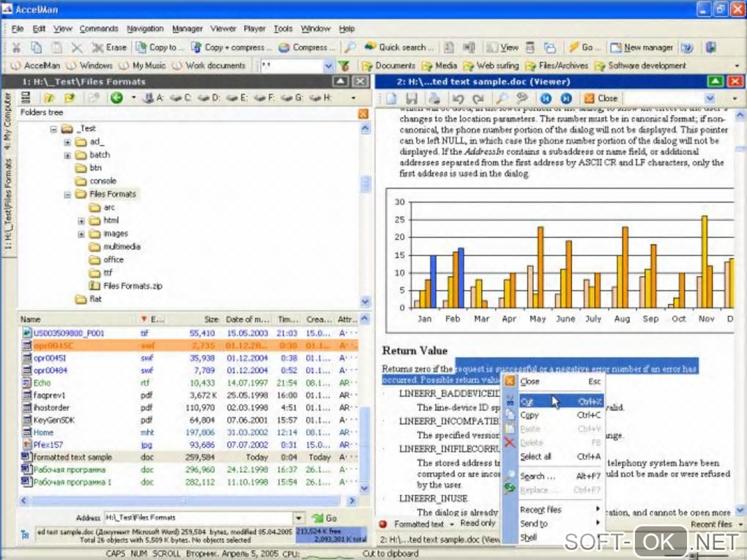
Task: Click the View toolbar button
Action: click(x=502, y=47)
